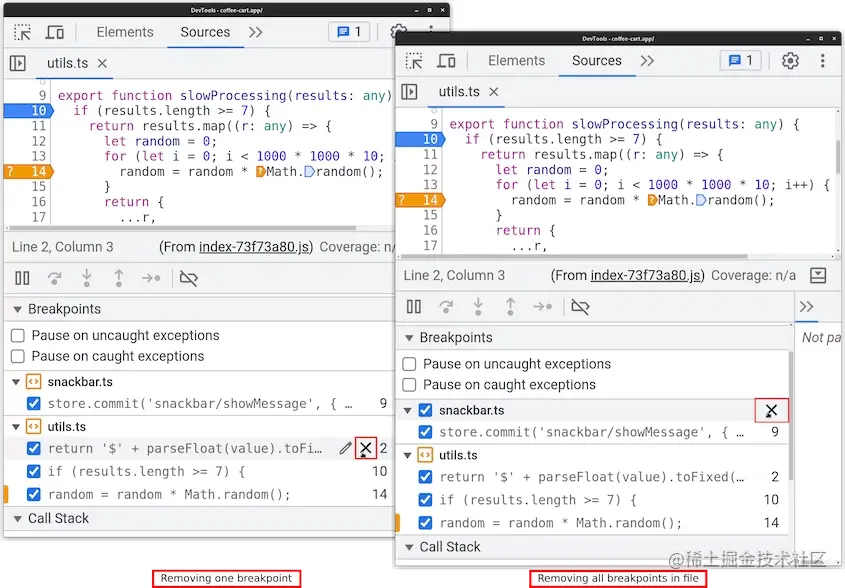The height and width of the screenshot is (588, 845).
Task: Remove line 2 breakpoint in left window
Action: click(x=365, y=448)
